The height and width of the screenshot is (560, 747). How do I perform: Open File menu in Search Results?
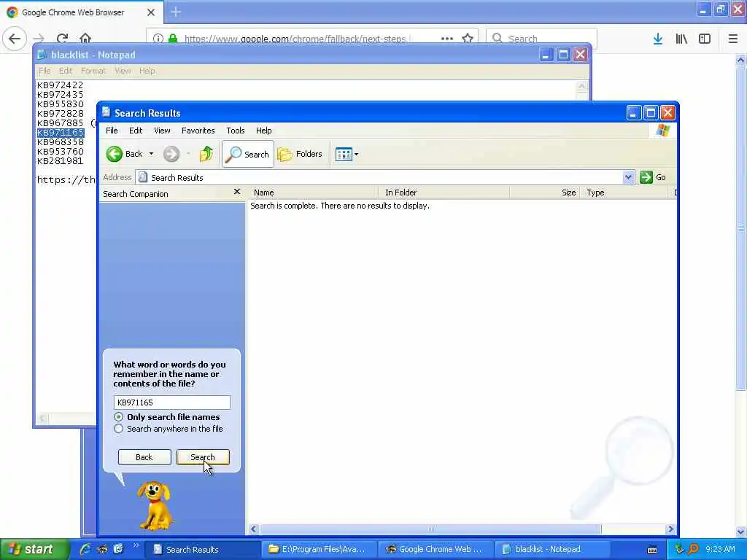tap(112, 131)
